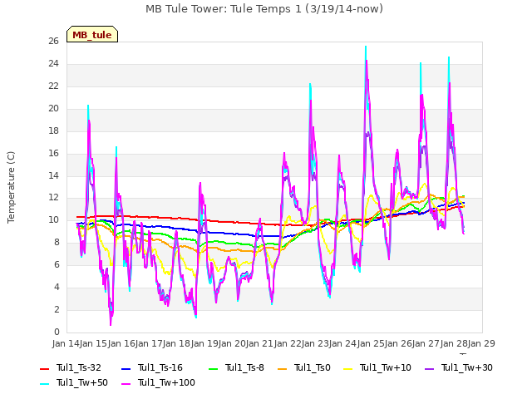Click the Jan 16 x-axis tick label
This screenshot has height=399, width=532.
[x=121, y=343]
